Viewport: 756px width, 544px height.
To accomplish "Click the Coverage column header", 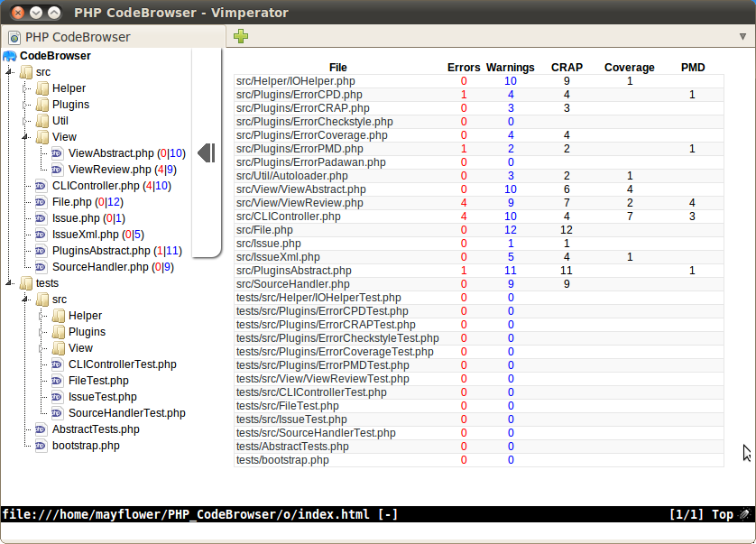I will click(629, 68).
